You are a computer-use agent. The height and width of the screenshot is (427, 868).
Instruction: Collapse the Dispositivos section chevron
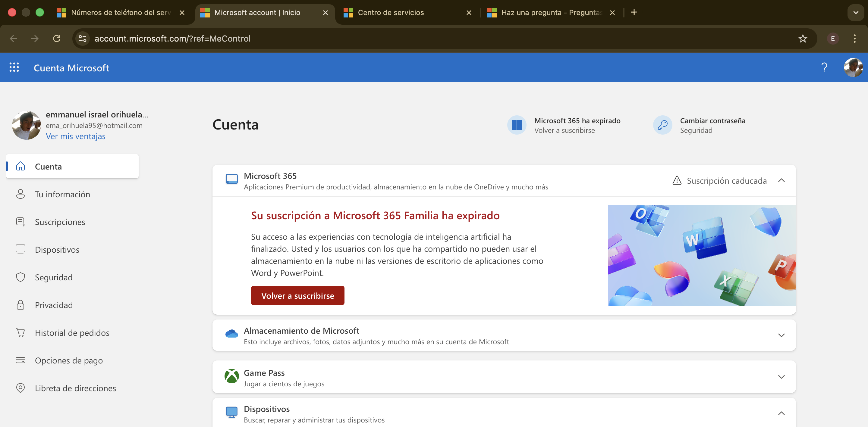pos(781,413)
